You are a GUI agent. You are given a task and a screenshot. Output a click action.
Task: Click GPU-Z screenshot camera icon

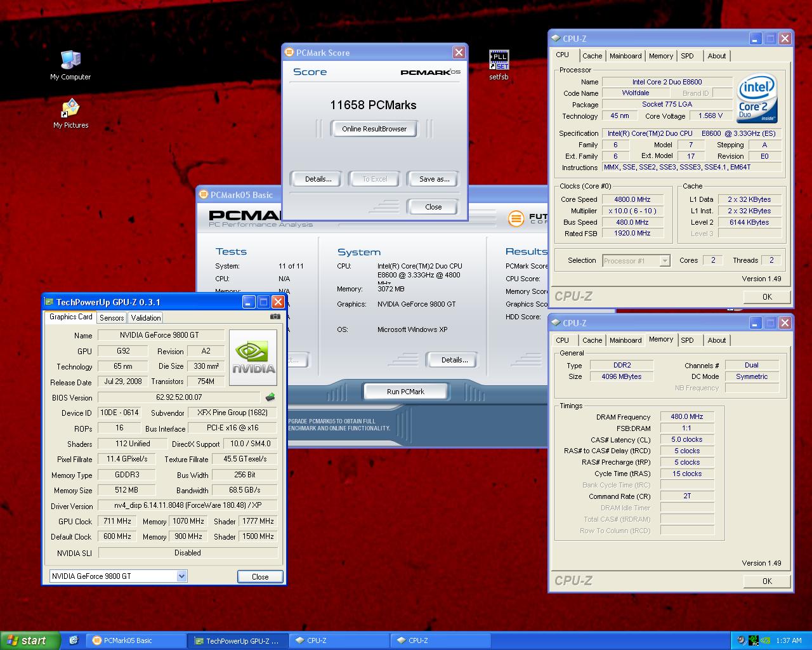coord(275,316)
